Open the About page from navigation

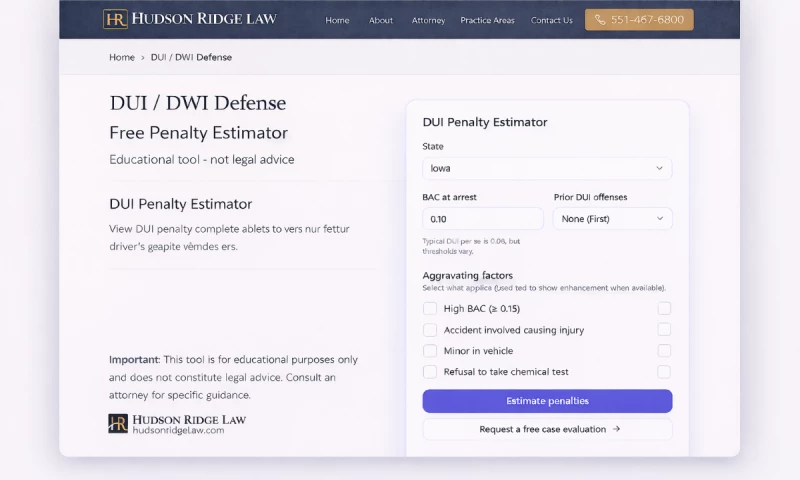click(x=380, y=20)
